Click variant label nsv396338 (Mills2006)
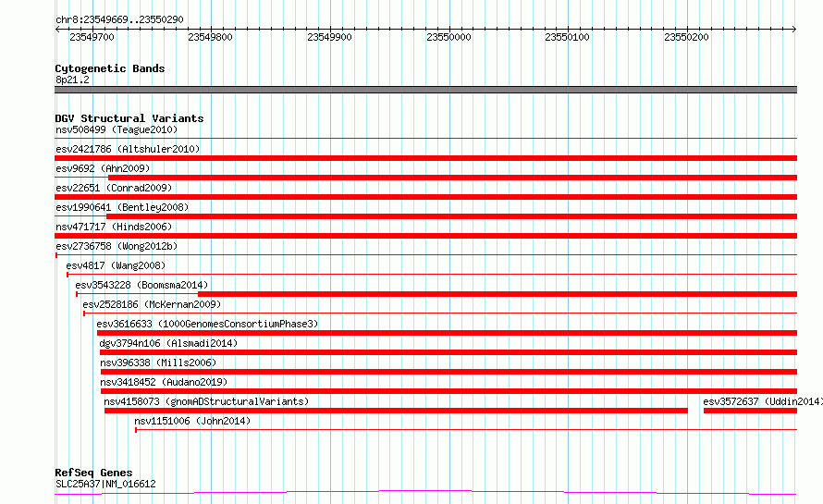 pos(158,363)
